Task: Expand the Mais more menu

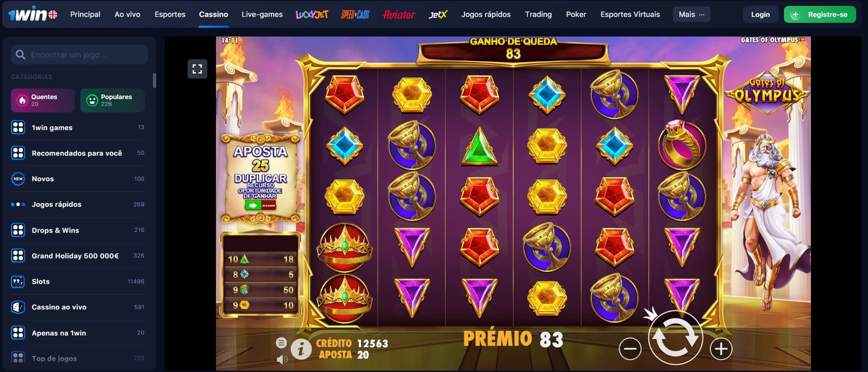Action: pyautogui.click(x=691, y=15)
